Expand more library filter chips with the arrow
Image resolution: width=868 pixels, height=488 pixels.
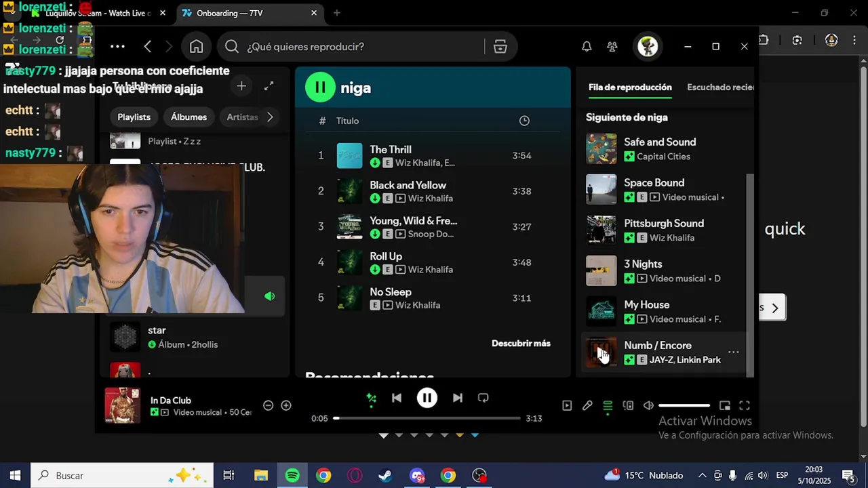270,117
